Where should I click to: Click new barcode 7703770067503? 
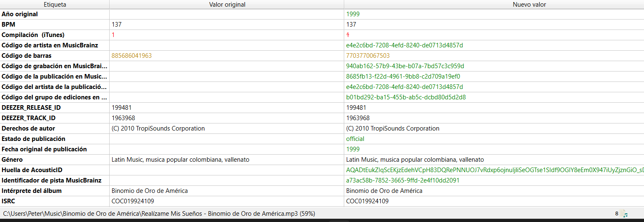pos(368,56)
